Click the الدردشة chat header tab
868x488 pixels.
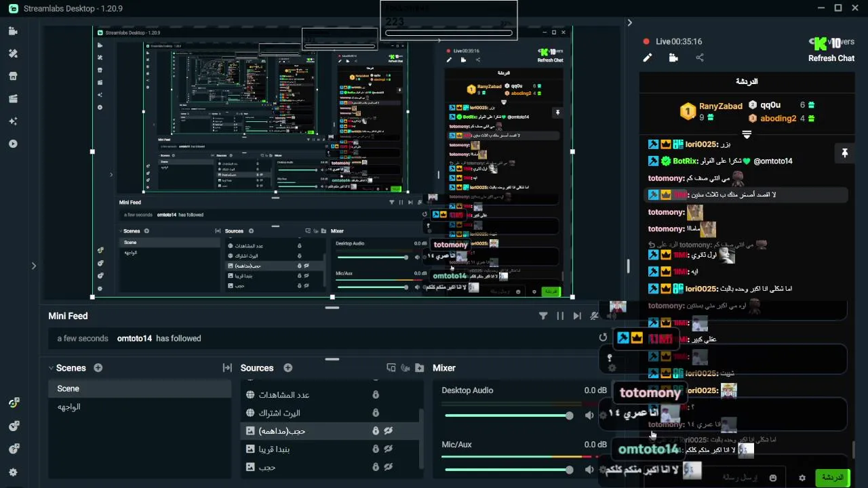(747, 81)
